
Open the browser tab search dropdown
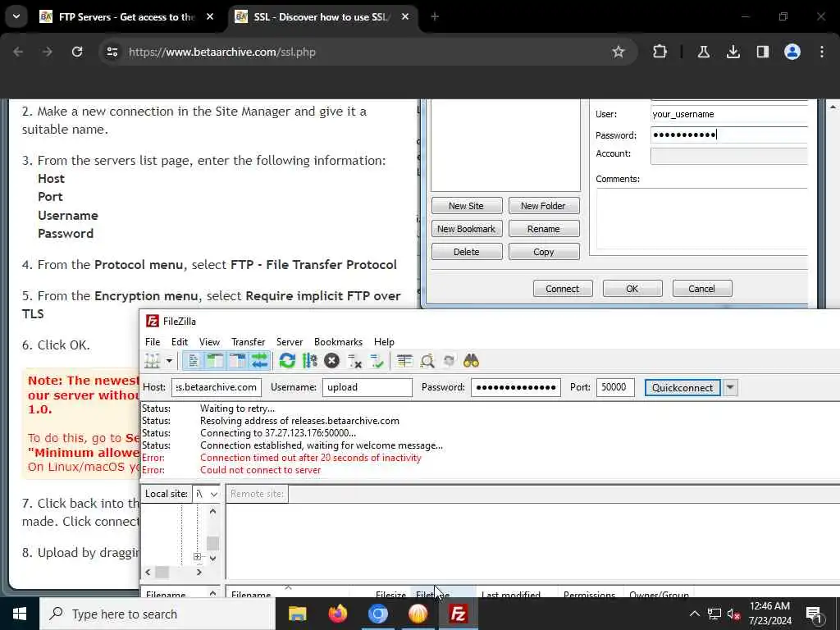pyautogui.click(x=16, y=16)
